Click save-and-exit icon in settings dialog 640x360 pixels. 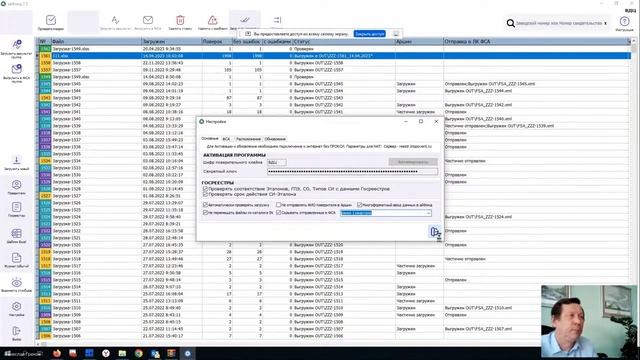[436, 232]
